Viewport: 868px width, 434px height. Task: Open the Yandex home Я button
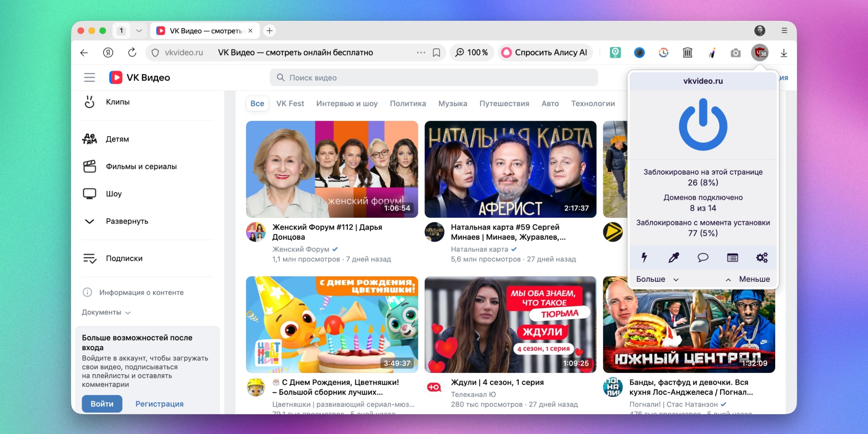108,53
